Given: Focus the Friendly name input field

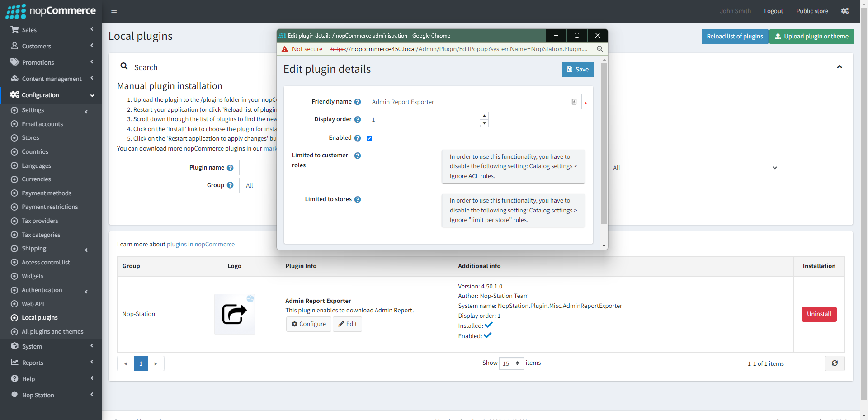Looking at the screenshot, I should point(474,102).
